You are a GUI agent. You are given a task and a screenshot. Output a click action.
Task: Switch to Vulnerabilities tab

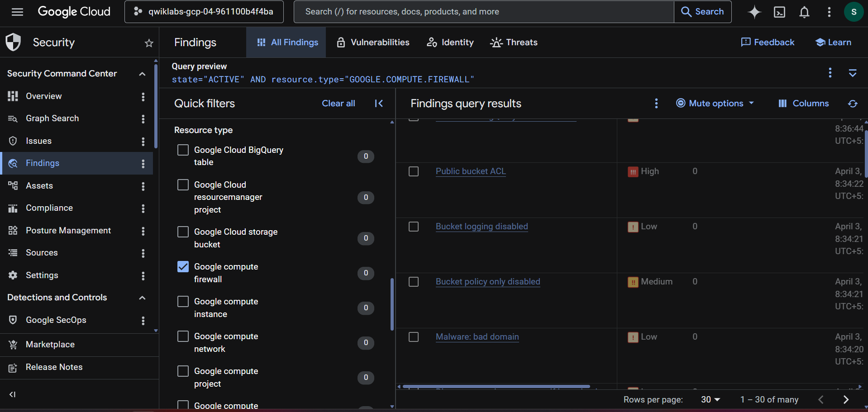373,43
